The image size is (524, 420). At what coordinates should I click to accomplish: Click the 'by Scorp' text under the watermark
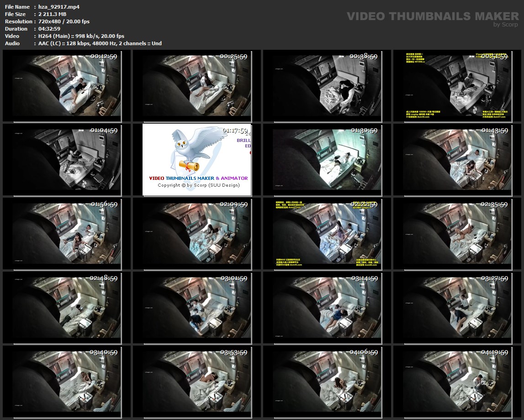(x=506, y=25)
